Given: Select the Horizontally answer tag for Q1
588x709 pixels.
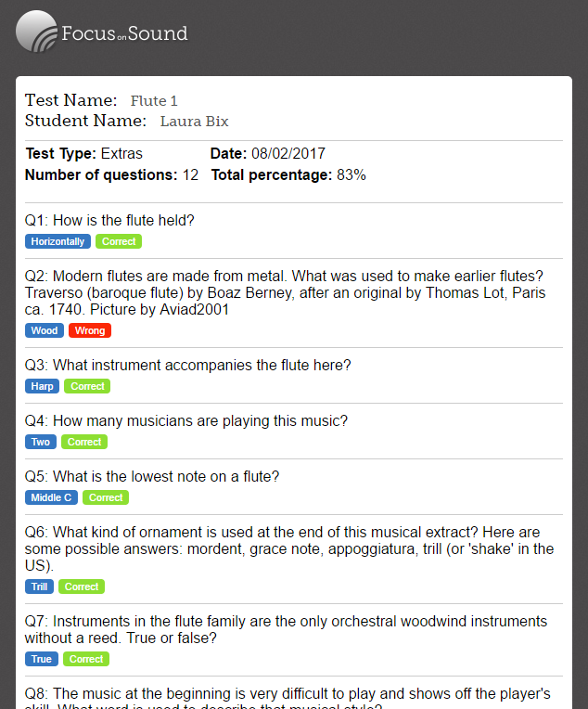Looking at the screenshot, I should tap(58, 241).
